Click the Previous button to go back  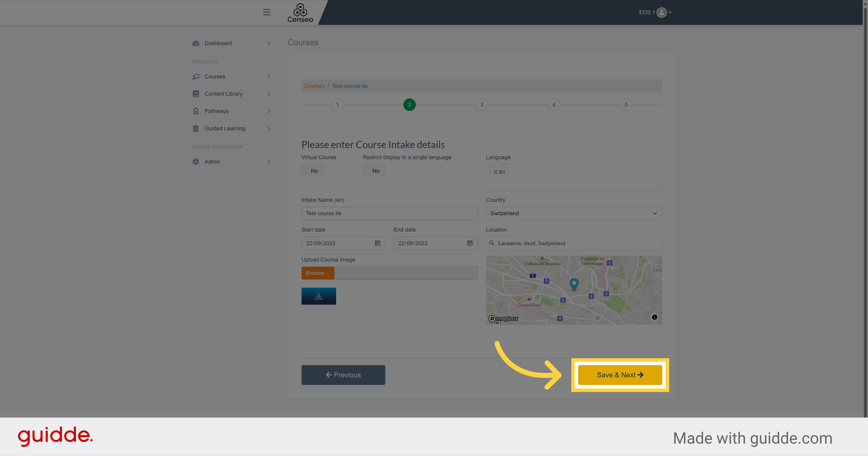(x=343, y=374)
